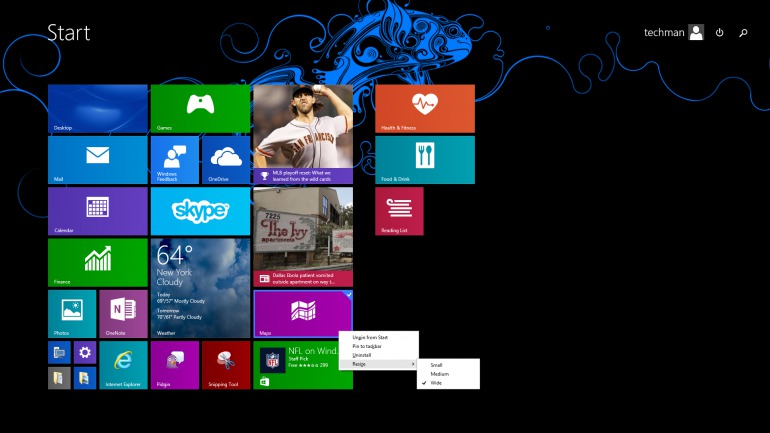This screenshot has width=770, height=433.
Task: Open the Maps tile
Action: [303, 314]
